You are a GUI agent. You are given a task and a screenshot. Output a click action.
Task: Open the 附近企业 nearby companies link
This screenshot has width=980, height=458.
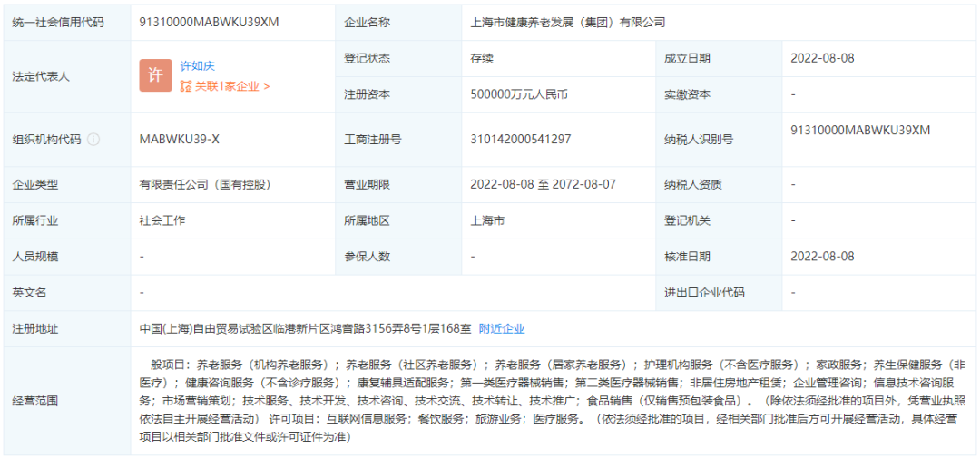click(x=502, y=328)
